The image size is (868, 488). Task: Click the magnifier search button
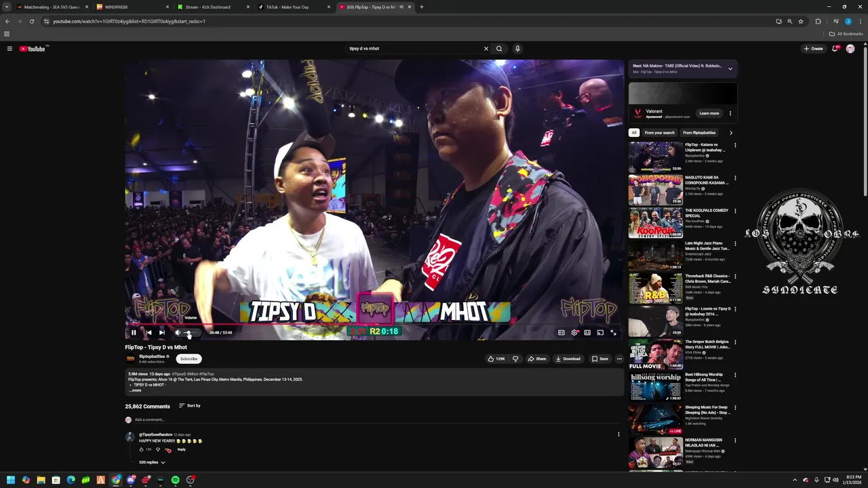point(499,49)
